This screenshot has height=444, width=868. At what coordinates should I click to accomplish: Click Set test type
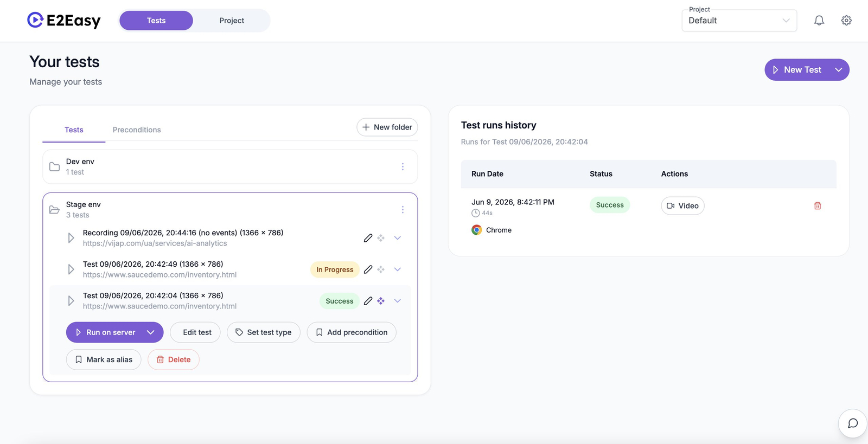point(264,332)
